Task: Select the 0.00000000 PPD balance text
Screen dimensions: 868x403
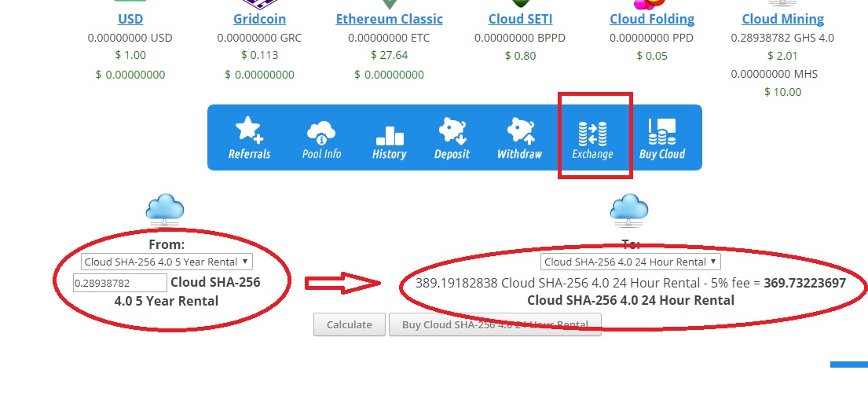Action: tap(652, 38)
